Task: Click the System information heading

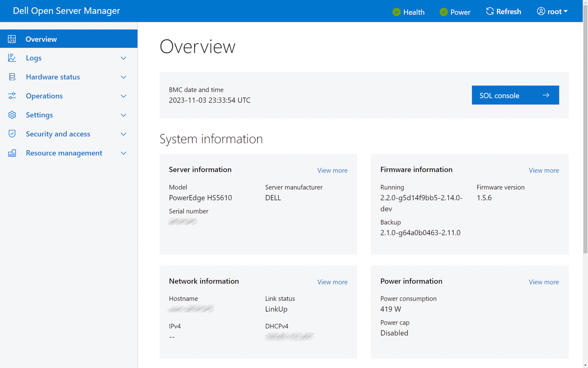Action: point(211,139)
